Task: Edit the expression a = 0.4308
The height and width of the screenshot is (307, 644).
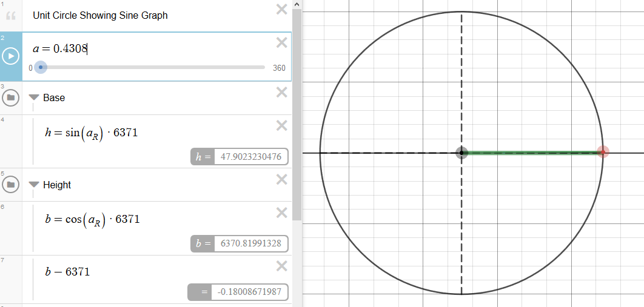Action: 60,49
